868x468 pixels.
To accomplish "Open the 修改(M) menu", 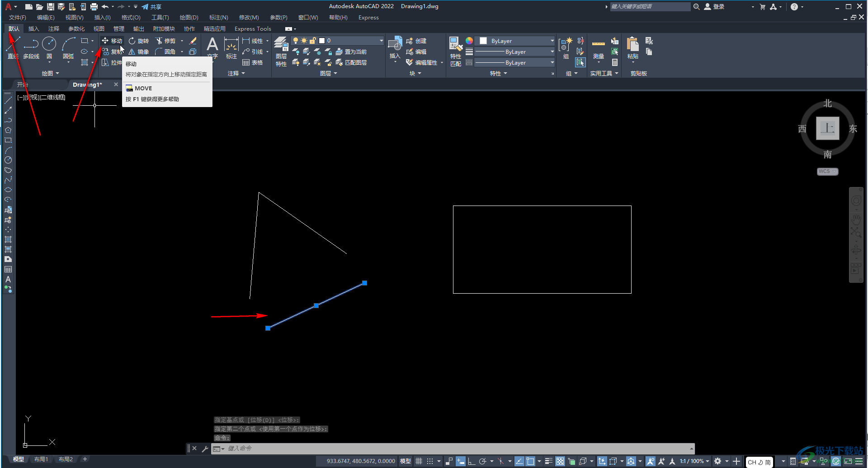I will click(249, 18).
